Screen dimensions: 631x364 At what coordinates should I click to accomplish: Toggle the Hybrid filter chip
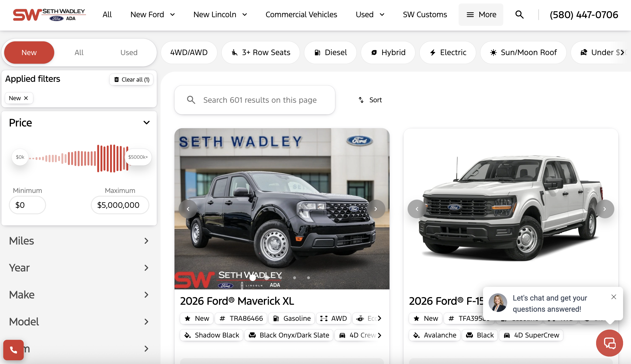[388, 53]
